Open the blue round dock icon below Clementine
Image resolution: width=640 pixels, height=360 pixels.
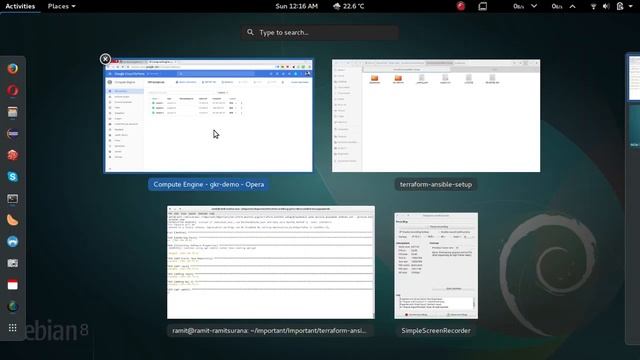tap(13, 242)
